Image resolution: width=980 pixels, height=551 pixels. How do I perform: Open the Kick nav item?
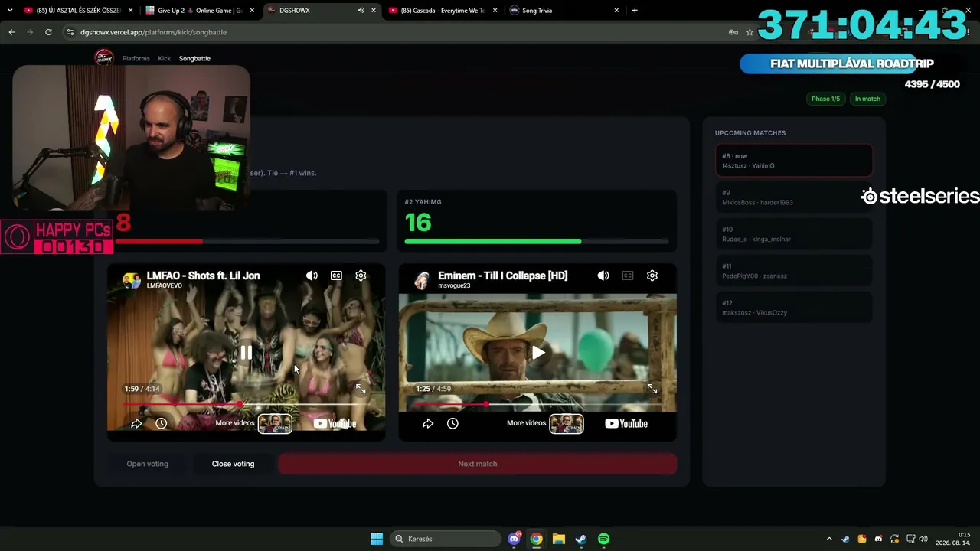165,58
